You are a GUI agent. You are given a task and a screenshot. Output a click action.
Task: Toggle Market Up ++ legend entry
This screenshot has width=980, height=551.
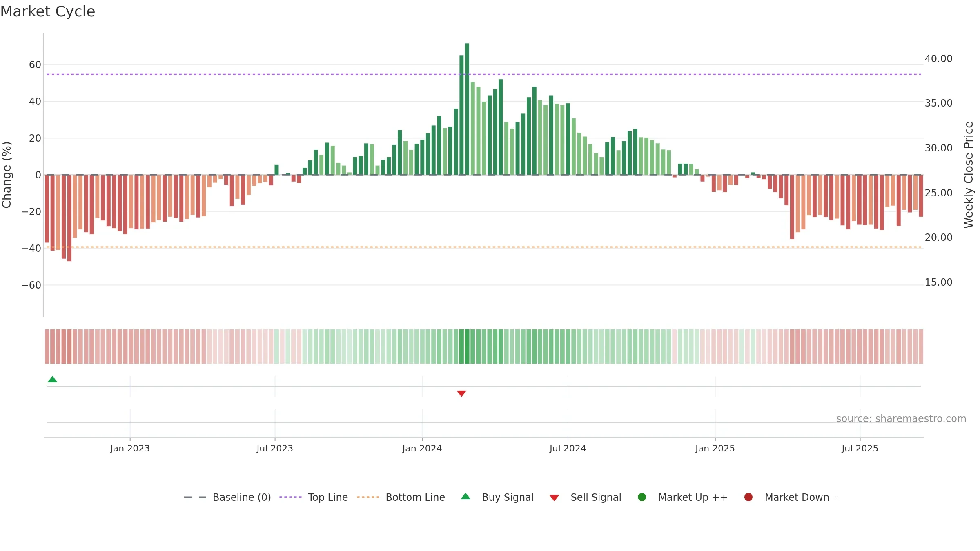tap(683, 497)
